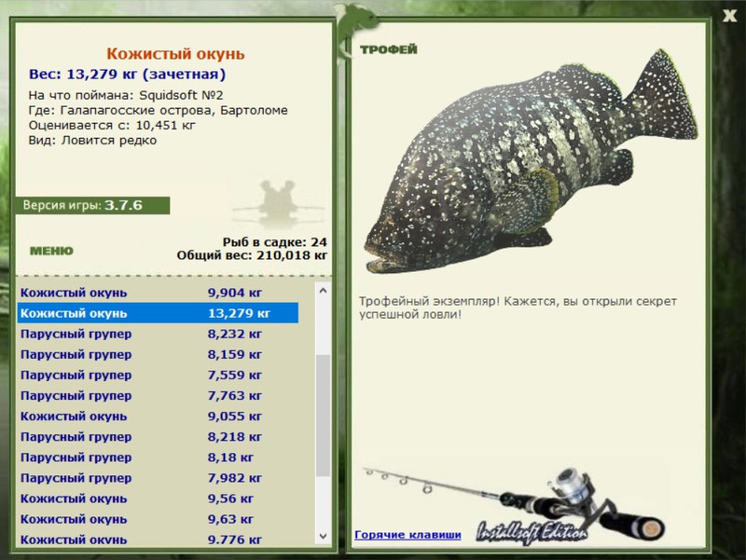Select Кожистый окунь weighing 9,56 кг

pyautogui.click(x=158, y=499)
